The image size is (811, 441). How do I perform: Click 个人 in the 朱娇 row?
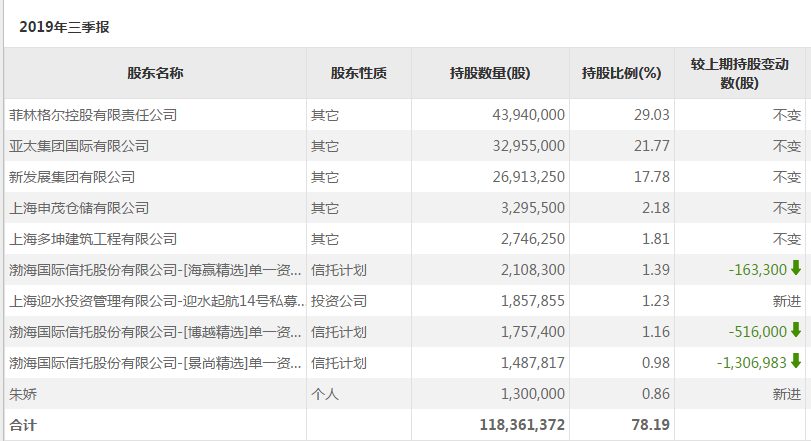coord(325,394)
